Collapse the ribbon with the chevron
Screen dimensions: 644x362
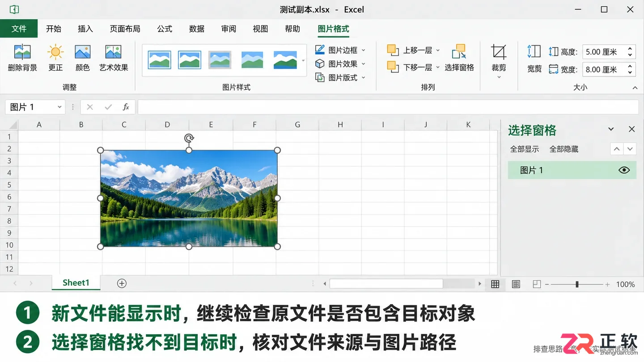pos(635,88)
